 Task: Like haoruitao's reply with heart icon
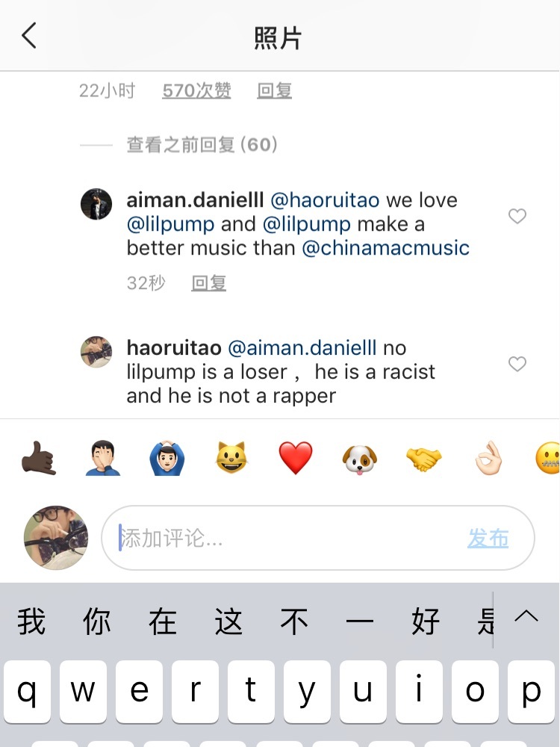[517, 364]
